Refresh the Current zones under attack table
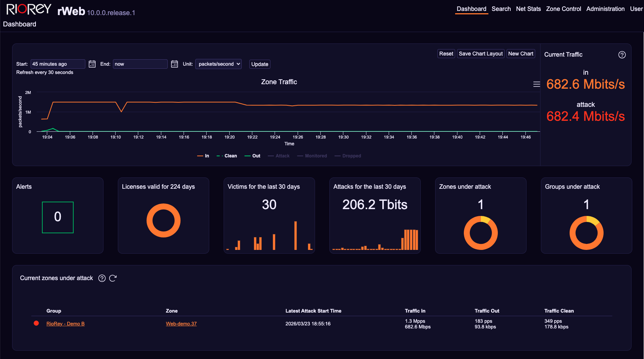The width and height of the screenshot is (644, 359). point(113,278)
